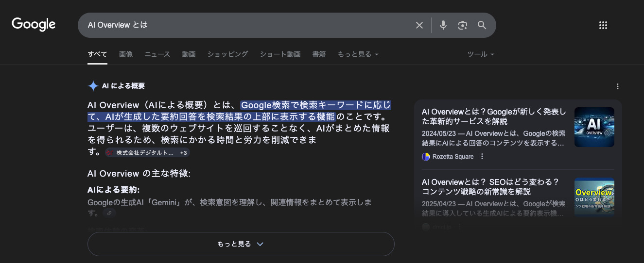Click the Rozetta Square source name
The width and height of the screenshot is (644, 263).
point(453,156)
